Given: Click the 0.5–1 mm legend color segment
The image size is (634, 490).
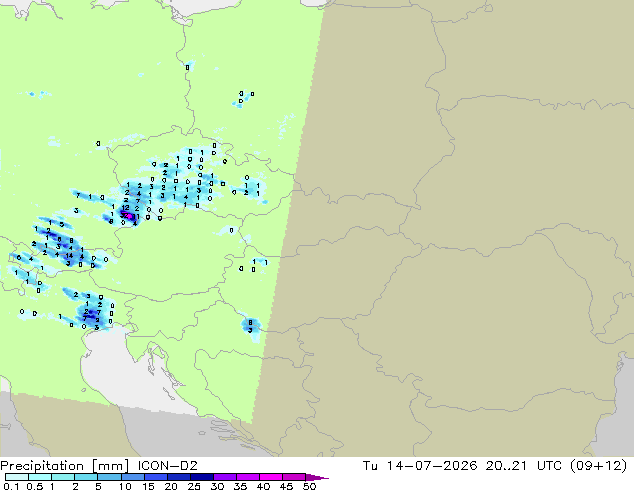Looking at the screenshot, I should pyautogui.click(x=40, y=477).
